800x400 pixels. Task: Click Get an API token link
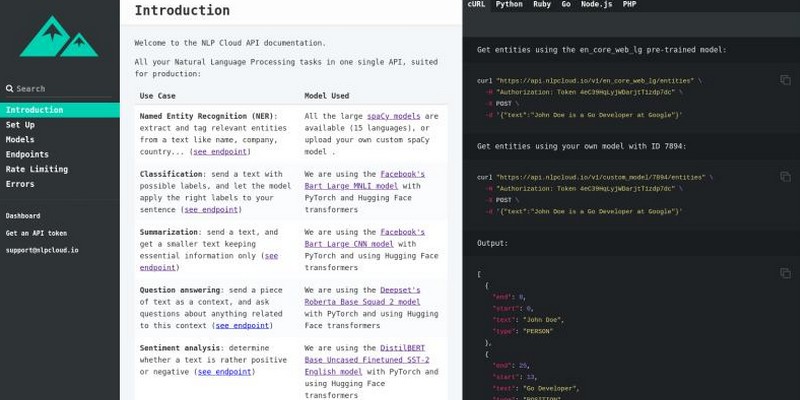click(x=36, y=233)
